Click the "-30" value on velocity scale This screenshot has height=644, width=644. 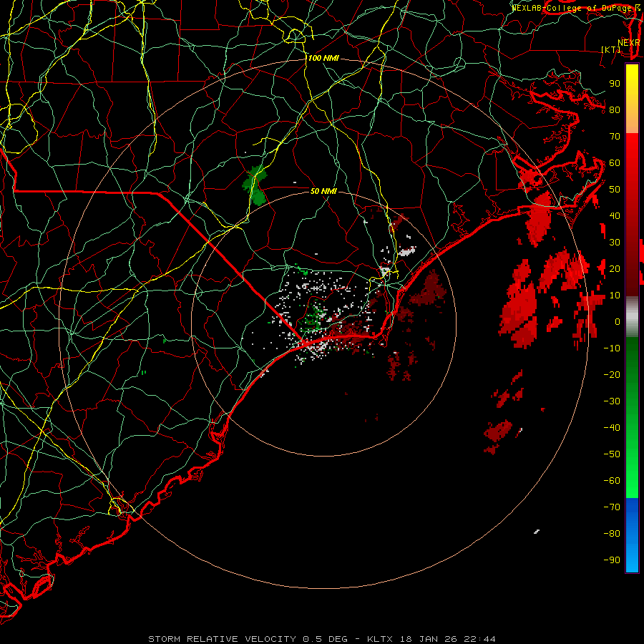pyautogui.click(x=612, y=401)
